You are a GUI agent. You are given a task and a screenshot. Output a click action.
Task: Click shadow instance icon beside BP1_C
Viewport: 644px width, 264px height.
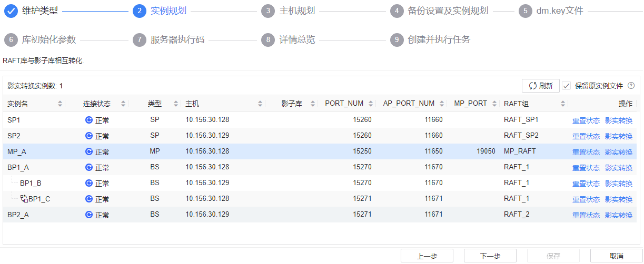tap(24, 199)
